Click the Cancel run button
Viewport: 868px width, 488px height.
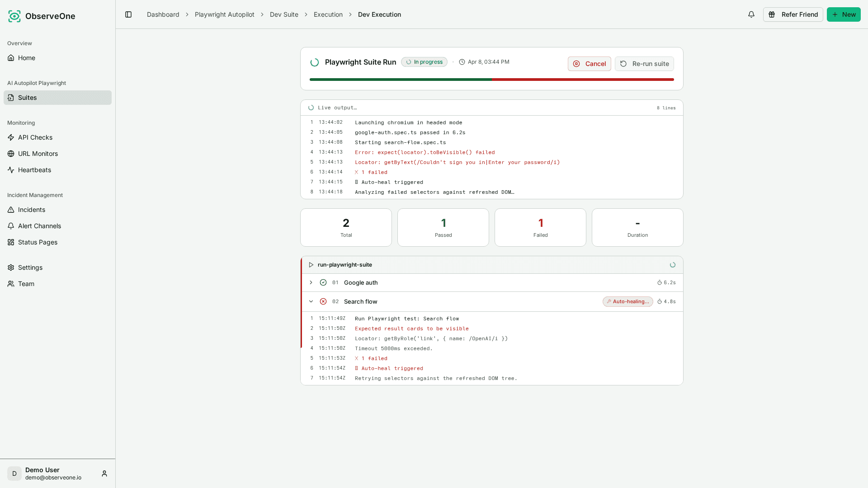[x=589, y=64]
